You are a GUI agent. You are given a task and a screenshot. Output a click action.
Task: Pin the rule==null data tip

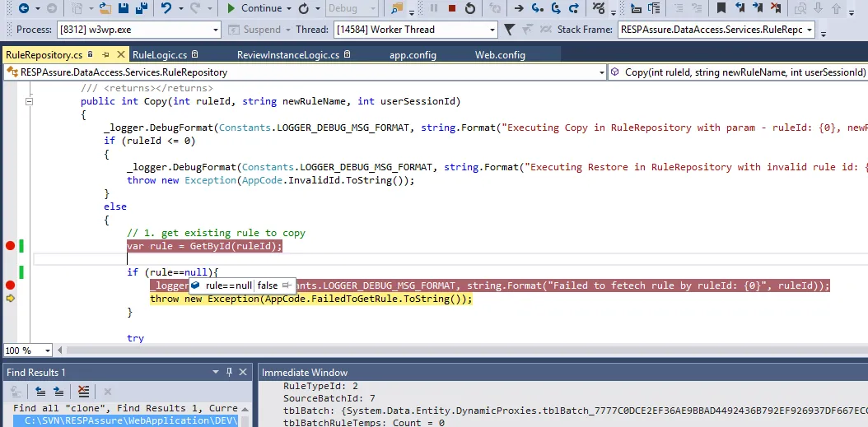point(287,285)
